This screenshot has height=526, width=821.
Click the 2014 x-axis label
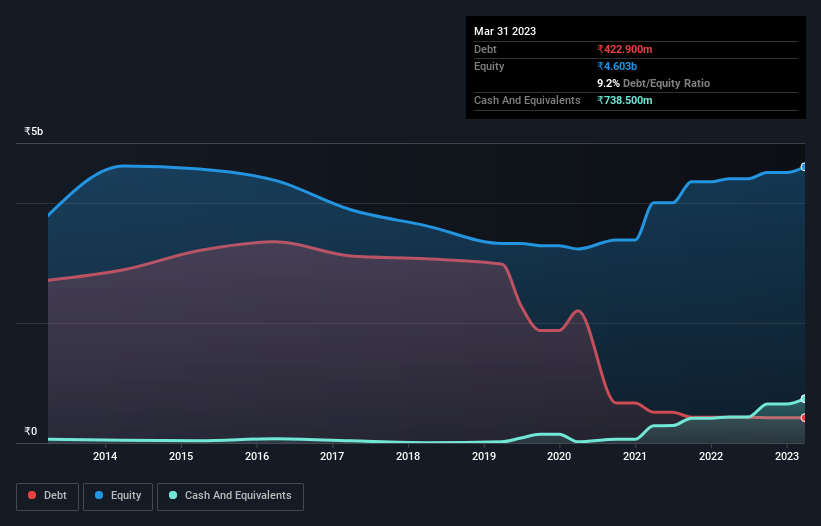click(105, 456)
